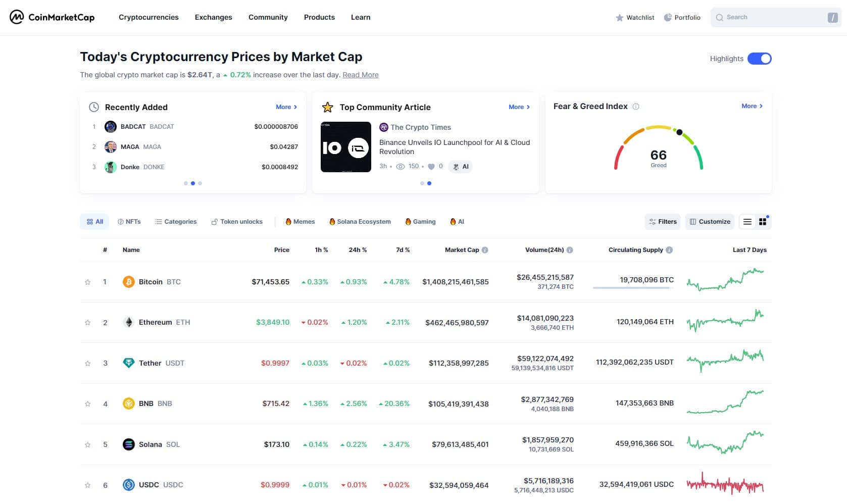Add Tether to watchlist star

click(87, 364)
